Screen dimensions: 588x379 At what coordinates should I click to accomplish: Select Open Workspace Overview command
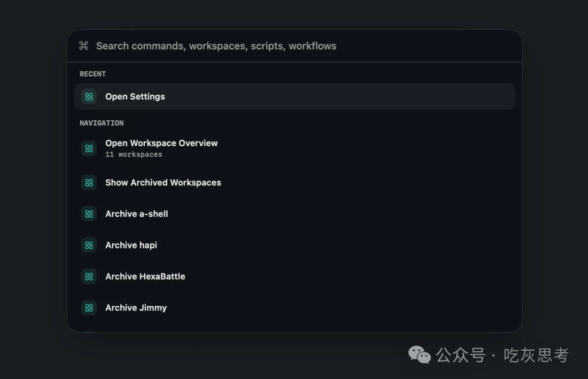161,143
